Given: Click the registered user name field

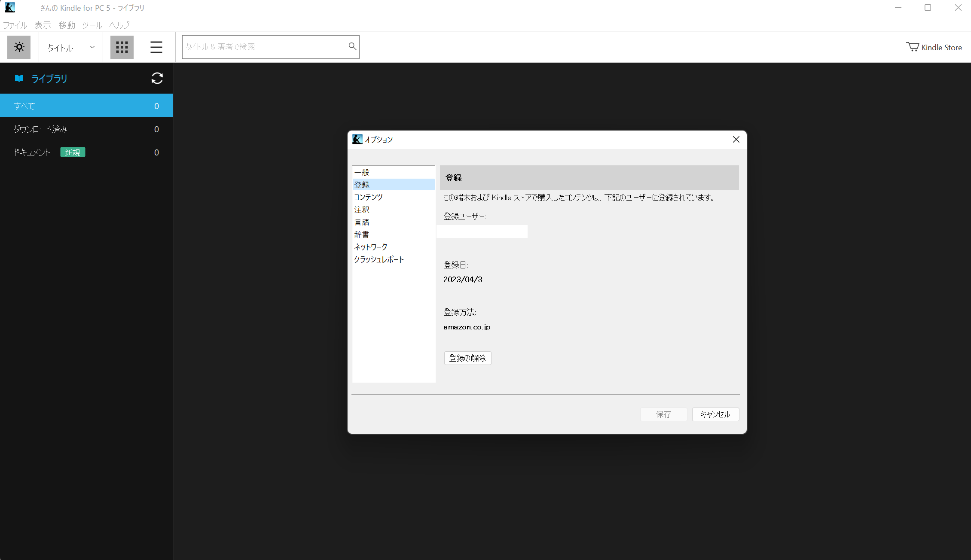Looking at the screenshot, I should 482,231.
